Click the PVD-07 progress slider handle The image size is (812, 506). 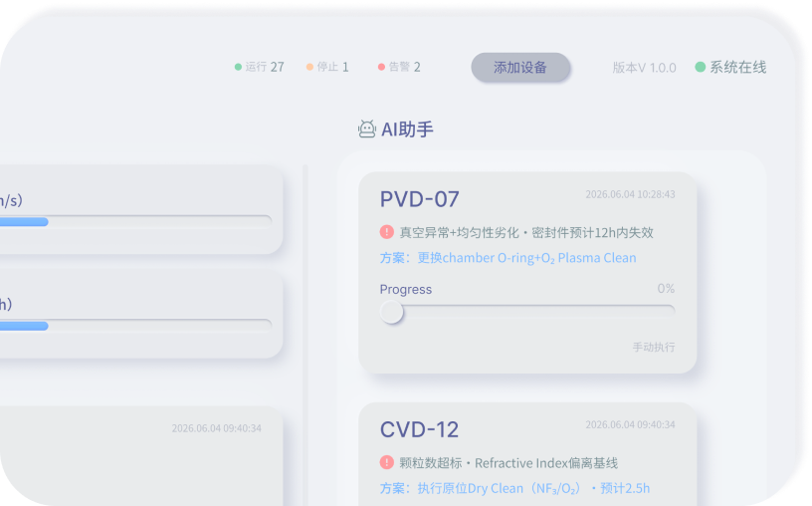click(391, 312)
